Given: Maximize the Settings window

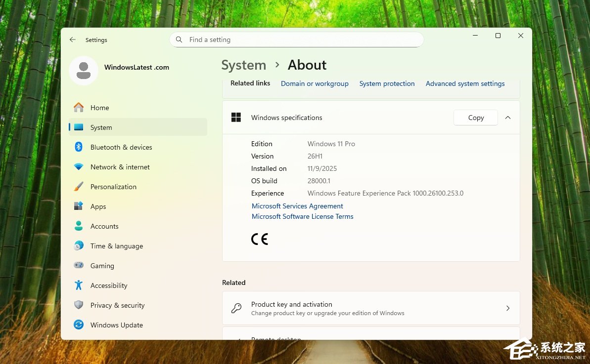Looking at the screenshot, I should (x=498, y=35).
